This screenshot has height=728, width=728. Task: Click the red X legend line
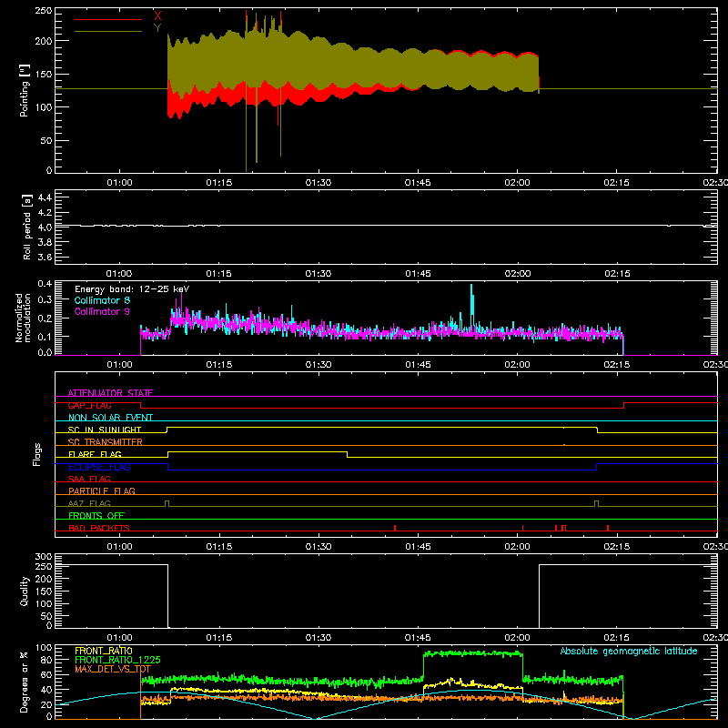[108, 19]
